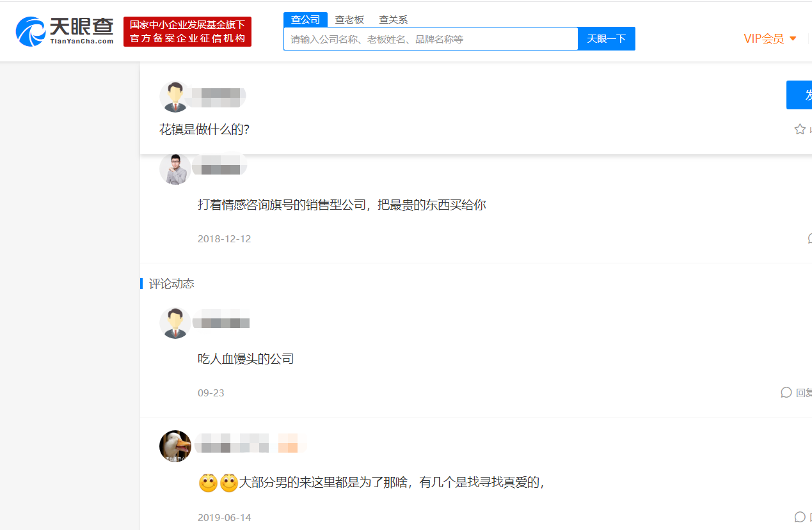Select the 查公司 tab
The image size is (812, 530).
click(305, 19)
